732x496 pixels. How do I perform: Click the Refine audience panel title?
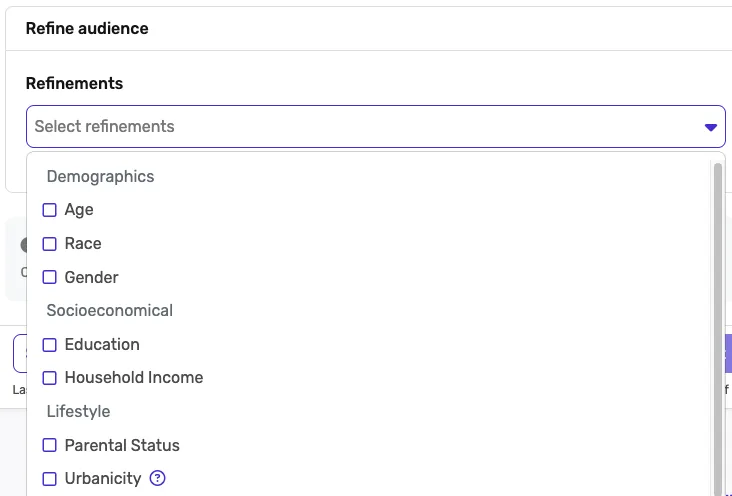(87, 29)
